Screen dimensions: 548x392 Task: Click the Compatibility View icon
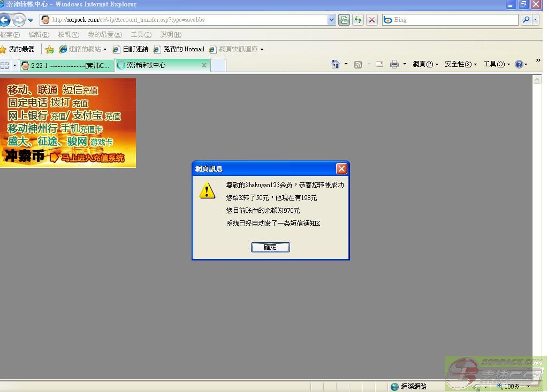344,20
